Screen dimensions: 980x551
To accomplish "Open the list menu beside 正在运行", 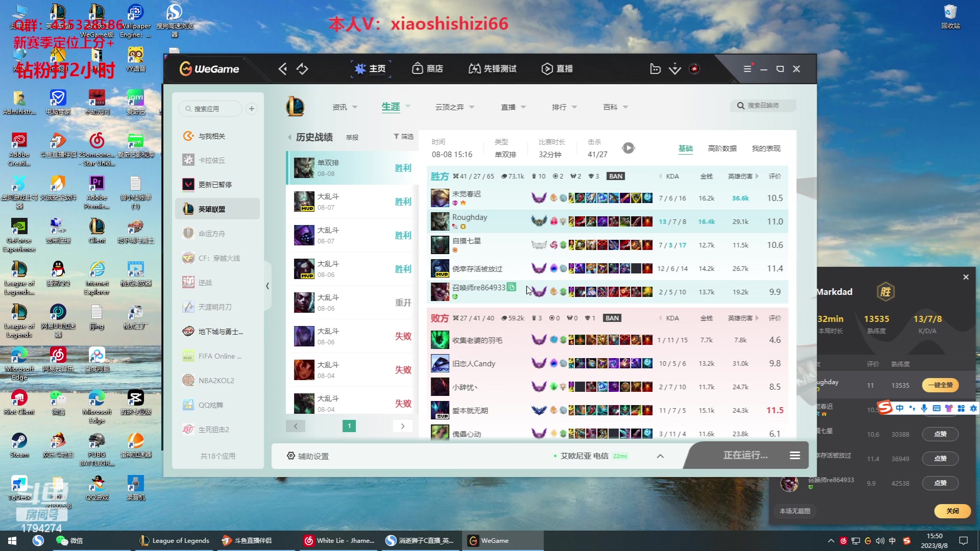I will click(x=795, y=455).
